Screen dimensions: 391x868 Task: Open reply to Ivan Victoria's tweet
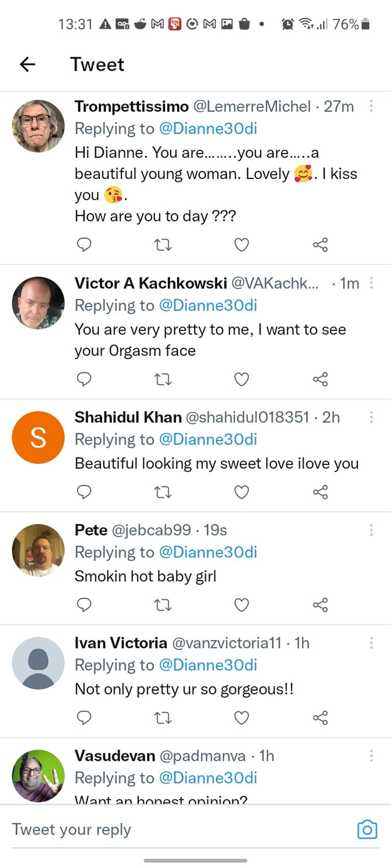coord(84,717)
